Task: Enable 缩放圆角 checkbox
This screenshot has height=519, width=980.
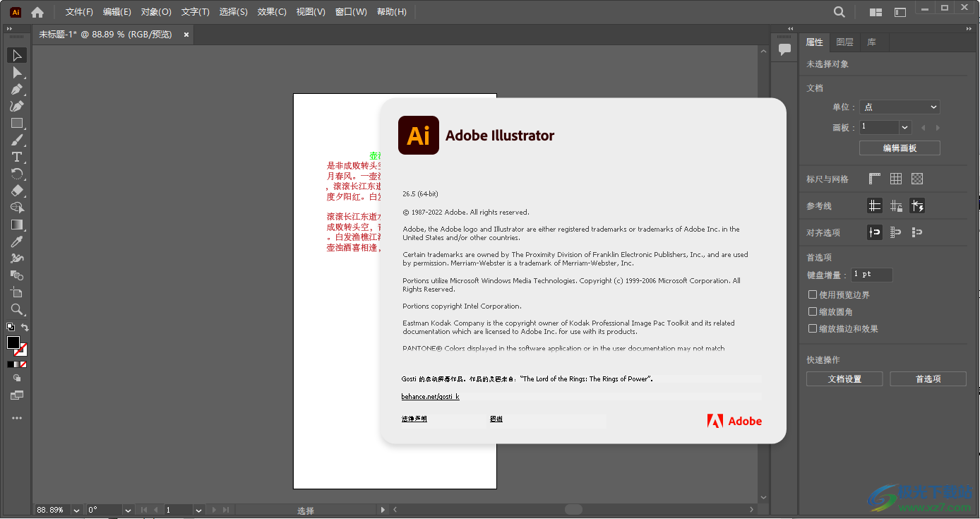Action: click(813, 311)
